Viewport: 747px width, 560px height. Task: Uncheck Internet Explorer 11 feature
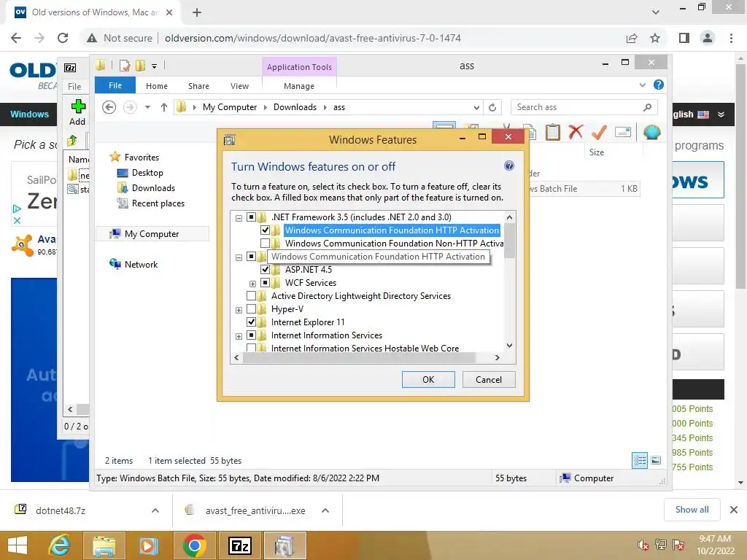click(251, 322)
